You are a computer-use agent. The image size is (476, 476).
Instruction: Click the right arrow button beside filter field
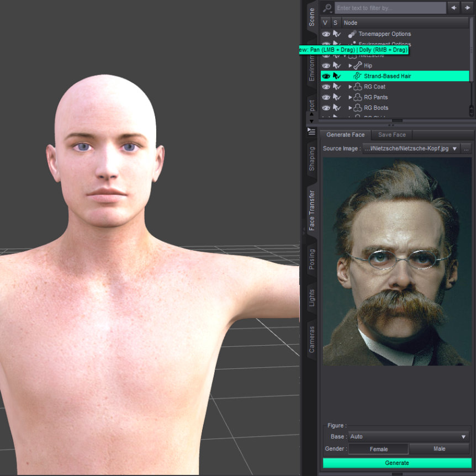click(x=467, y=8)
